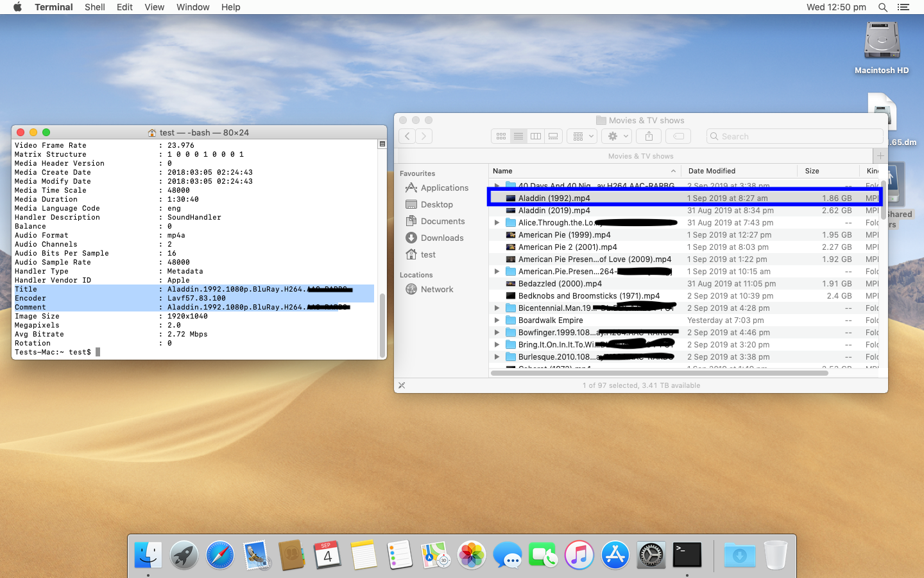Open Launchpad rocket icon in Dock
Image resolution: width=924 pixels, height=578 pixels.
pyautogui.click(x=184, y=555)
